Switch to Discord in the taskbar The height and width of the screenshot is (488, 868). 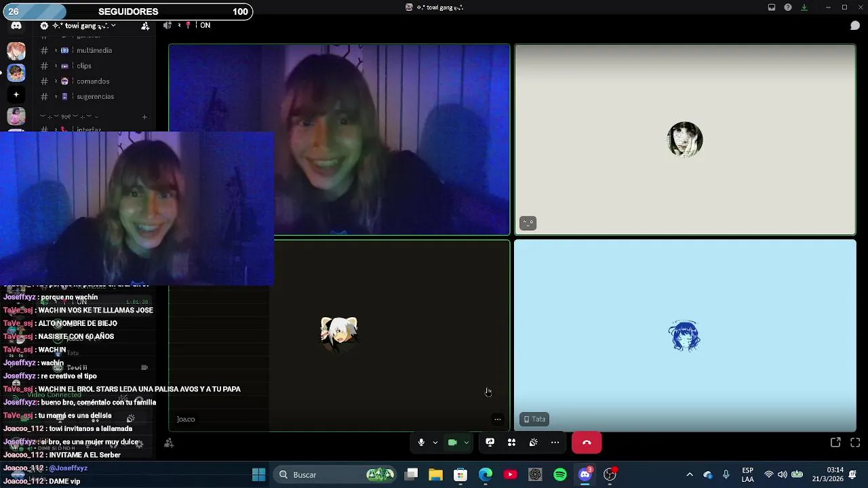point(585,474)
